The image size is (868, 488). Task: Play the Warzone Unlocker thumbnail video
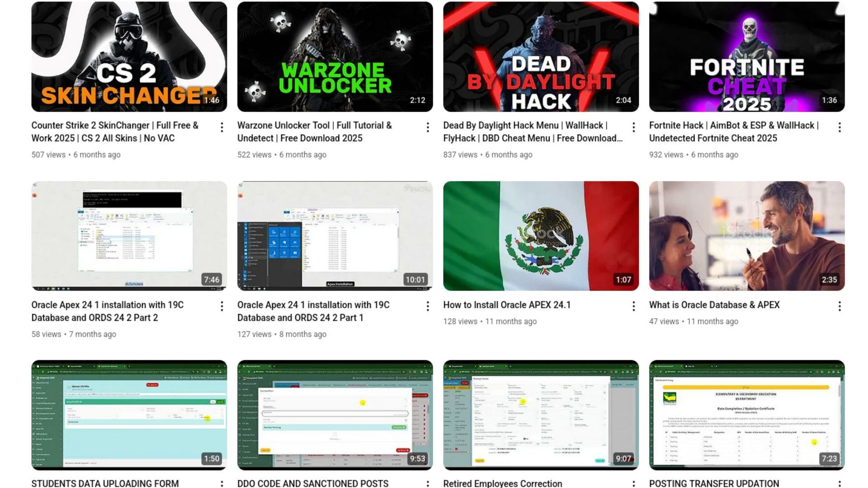[335, 56]
